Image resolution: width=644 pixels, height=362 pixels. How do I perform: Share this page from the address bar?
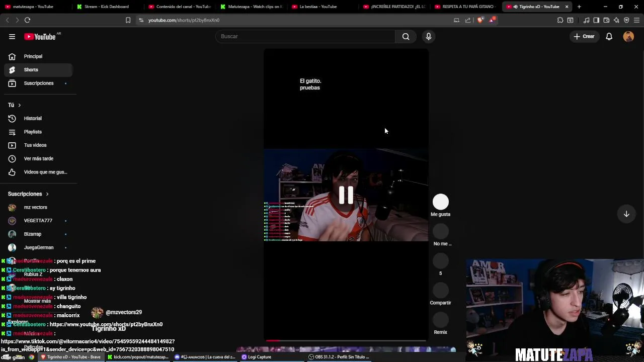pyautogui.click(x=468, y=20)
